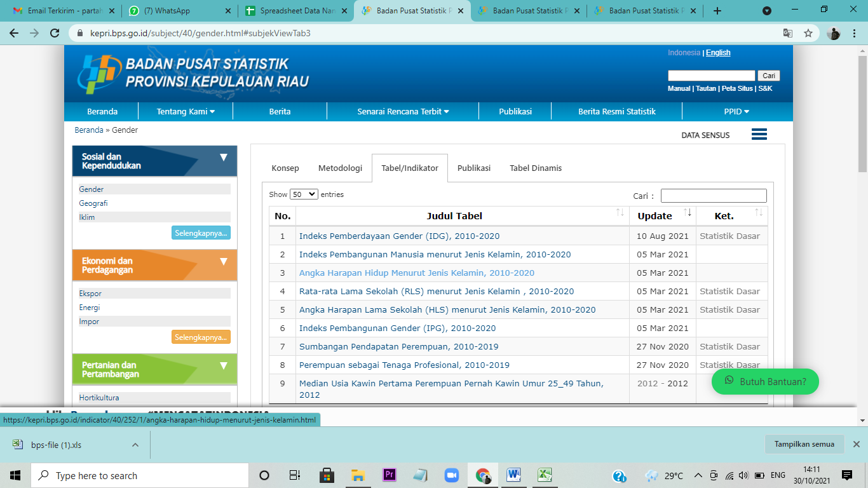Open Angka Harapan Hidup Menurut Jenis Kelamin link
The height and width of the screenshot is (488, 868).
[x=417, y=273]
